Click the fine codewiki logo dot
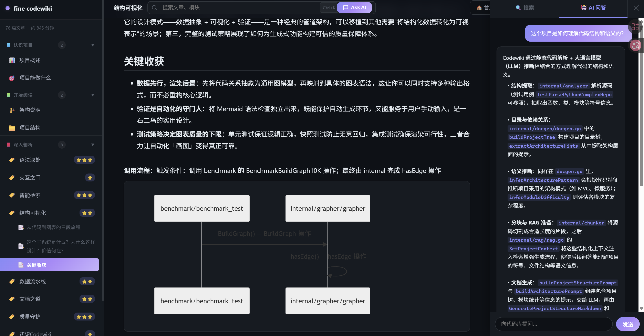This screenshot has height=336, width=644. (x=8, y=8)
